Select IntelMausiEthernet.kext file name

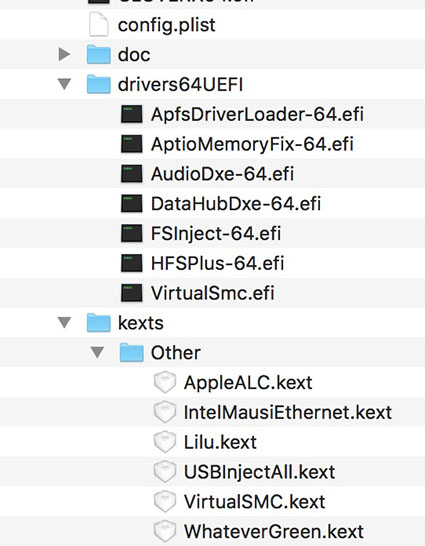tap(288, 412)
